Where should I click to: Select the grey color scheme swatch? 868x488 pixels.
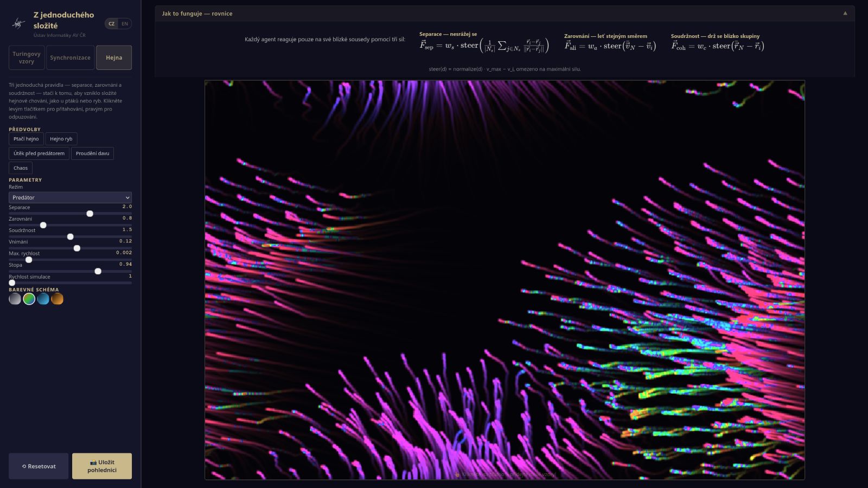(x=15, y=299)
